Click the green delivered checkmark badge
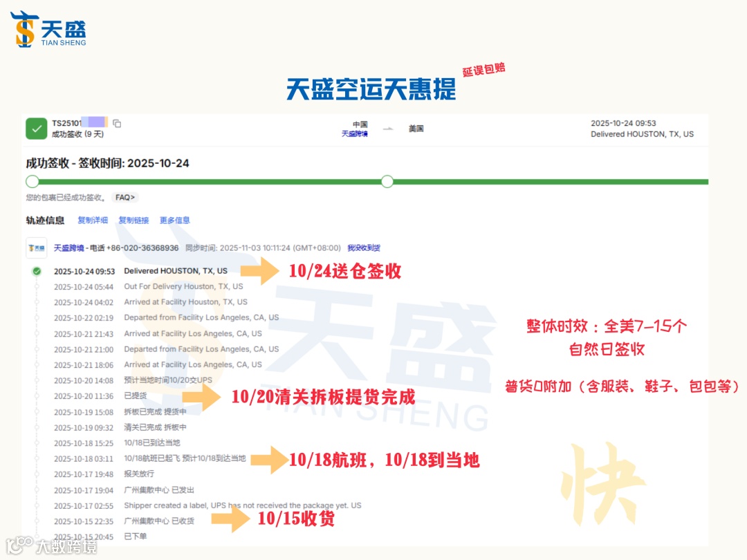This screenshot has height=560, width=747. tap(36, 129)
